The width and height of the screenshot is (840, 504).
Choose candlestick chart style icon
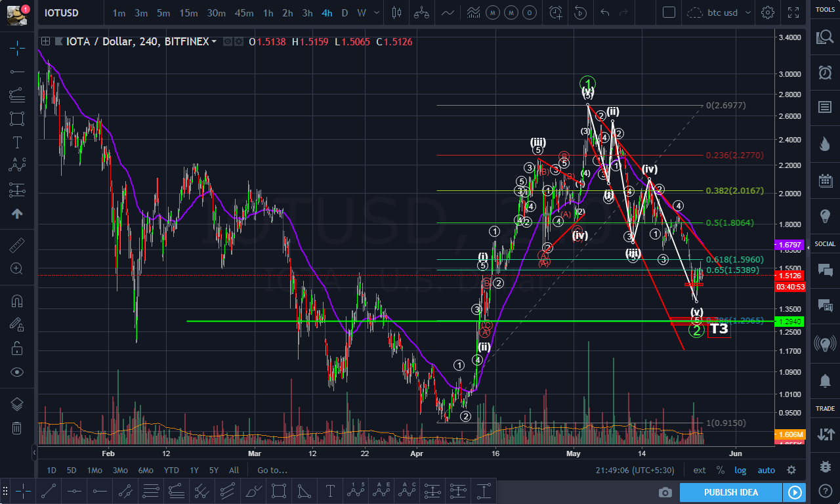[396, 12]
